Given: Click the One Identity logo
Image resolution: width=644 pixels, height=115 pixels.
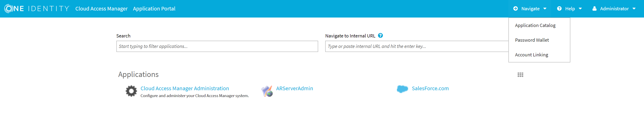Looking at the screenshot, I should click(x=36, y=8).
